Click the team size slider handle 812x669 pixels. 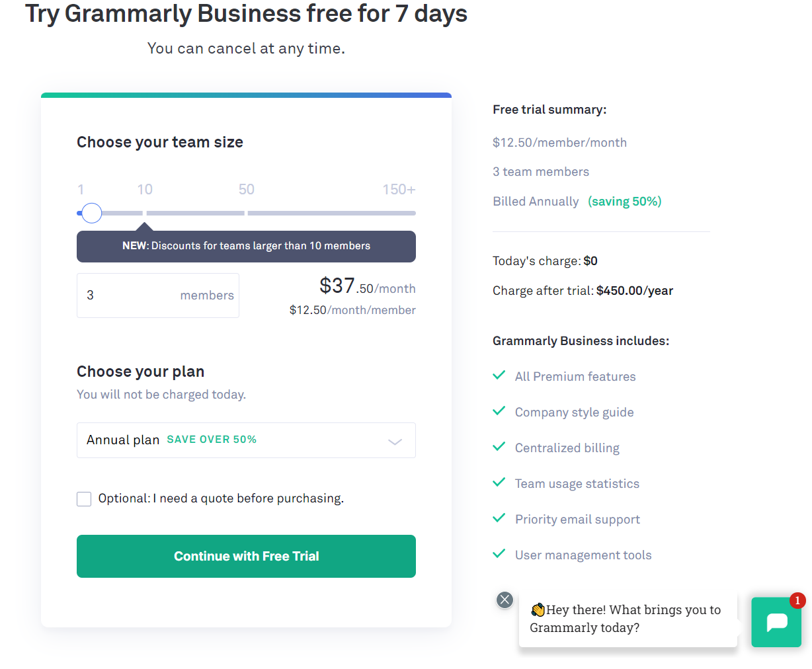tap(92, 213)
